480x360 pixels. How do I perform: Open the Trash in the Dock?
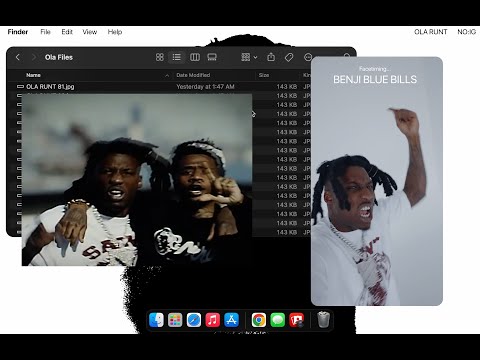coord(323,320)
